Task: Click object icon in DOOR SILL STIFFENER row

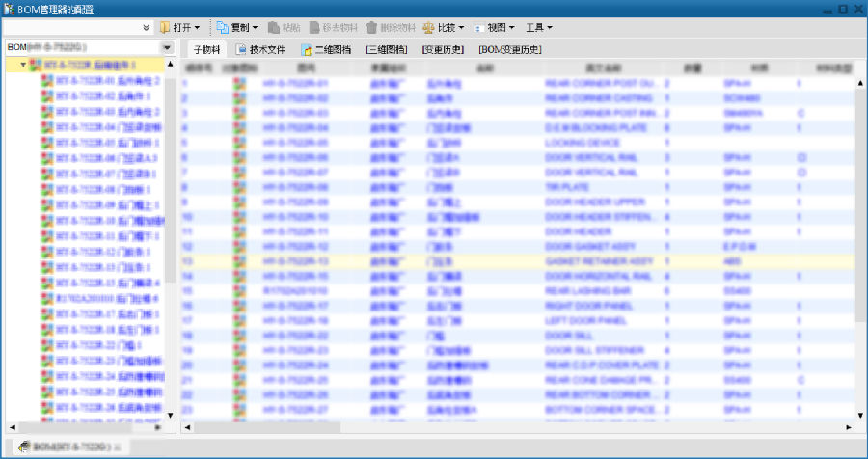Action: 239,350
